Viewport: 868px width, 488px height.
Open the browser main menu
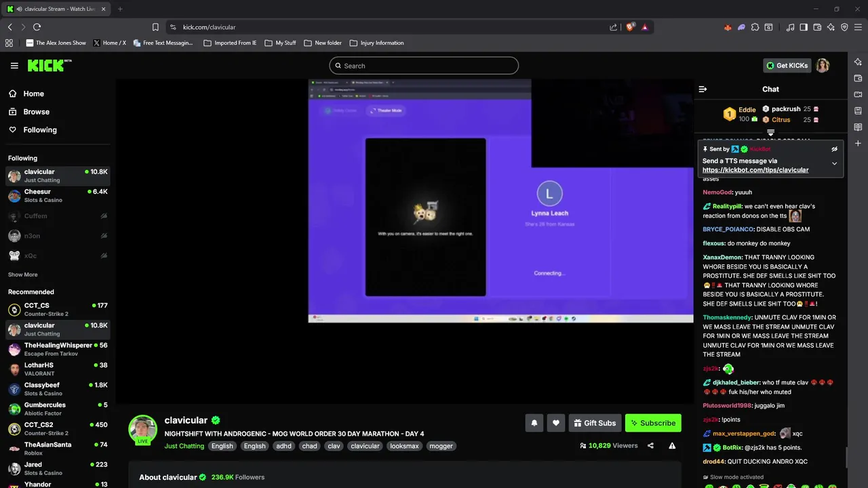[858, 27]
